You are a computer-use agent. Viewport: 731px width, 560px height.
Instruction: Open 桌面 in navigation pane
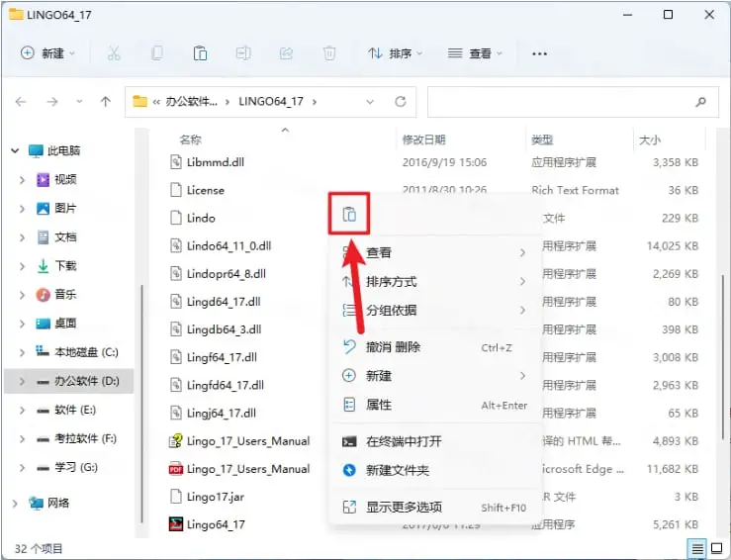tap(65, 324)
